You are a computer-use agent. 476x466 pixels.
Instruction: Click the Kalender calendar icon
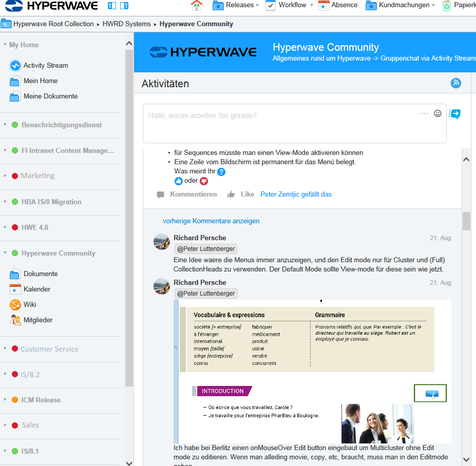point(15,289)
